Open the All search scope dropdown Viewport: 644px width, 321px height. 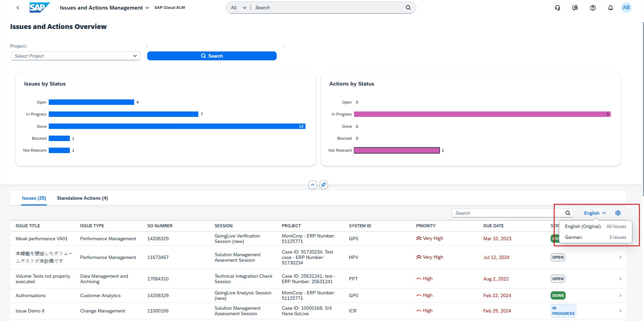239,7
